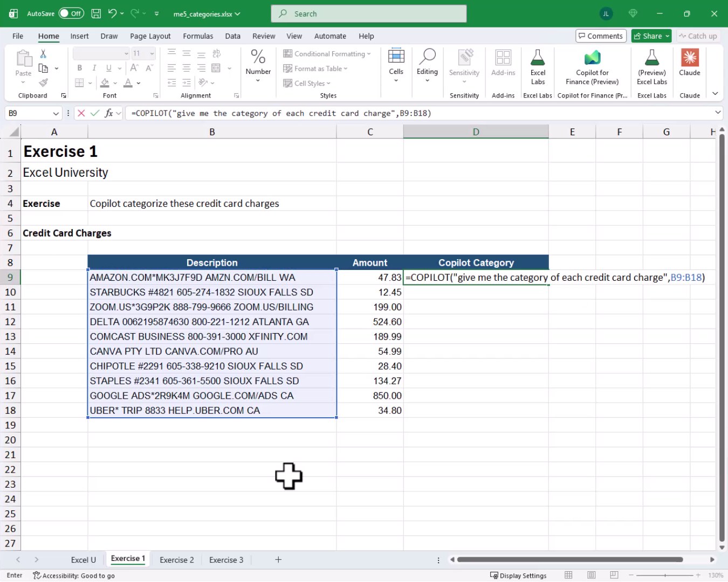Toggle Bold formatting
The height and width of the screenshot is (582, 728).
(x=80, y=68)
